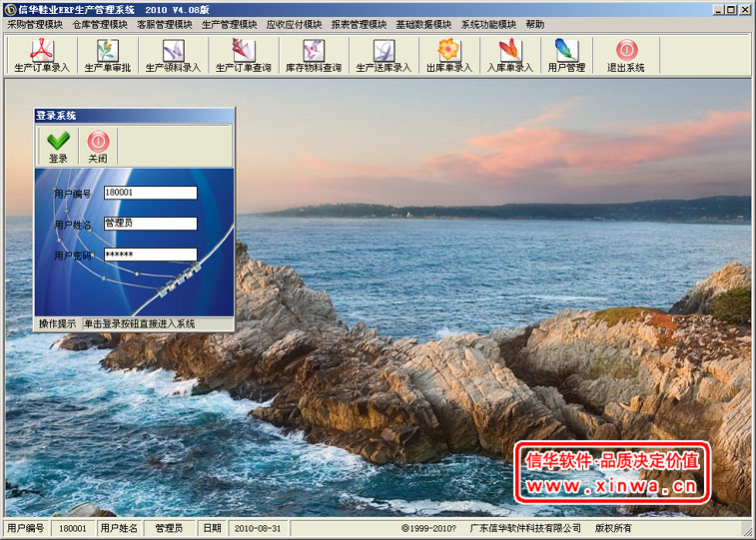Click 版权所有 text in status bar
This screenshot has width=756, height=540.
coord(613,528)
